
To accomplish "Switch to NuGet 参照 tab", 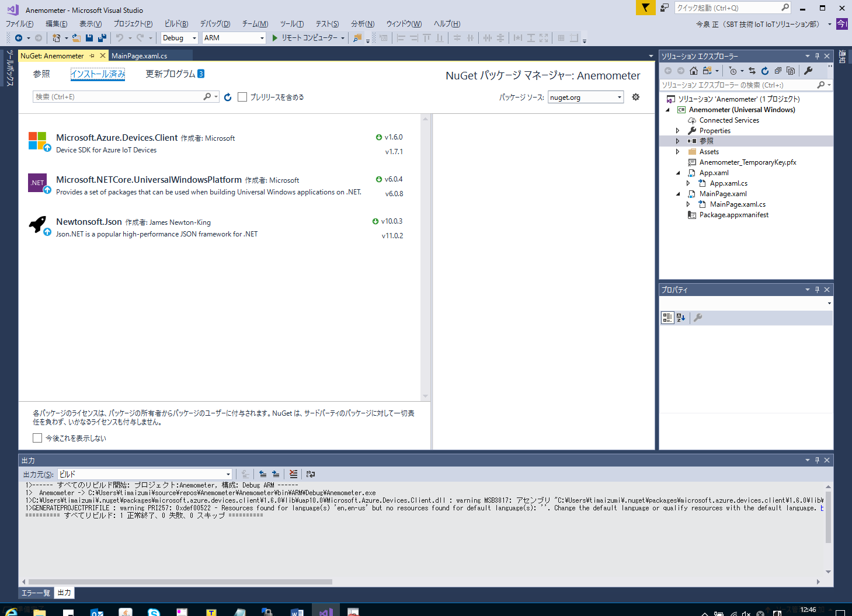I will pyautogui.click(x=41, y=74).
